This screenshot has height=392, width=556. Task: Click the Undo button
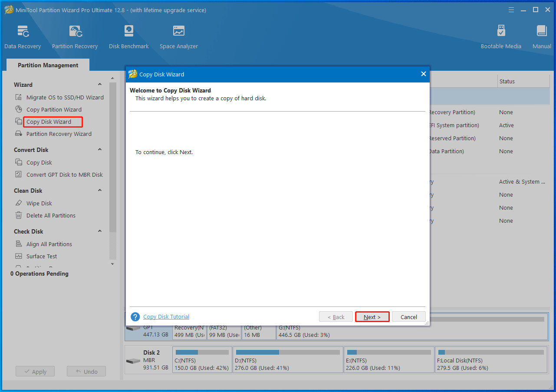point(86,372)
